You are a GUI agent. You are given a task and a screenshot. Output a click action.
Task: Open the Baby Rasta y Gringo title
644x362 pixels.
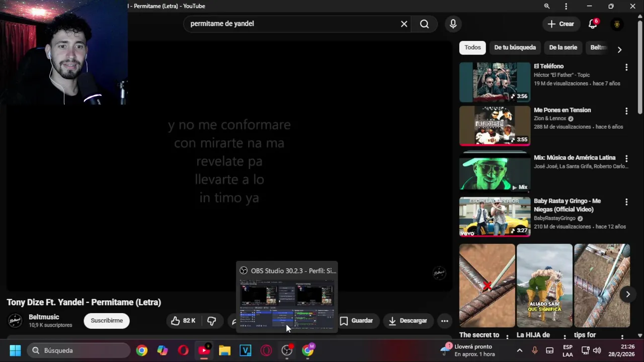[567, 205]
